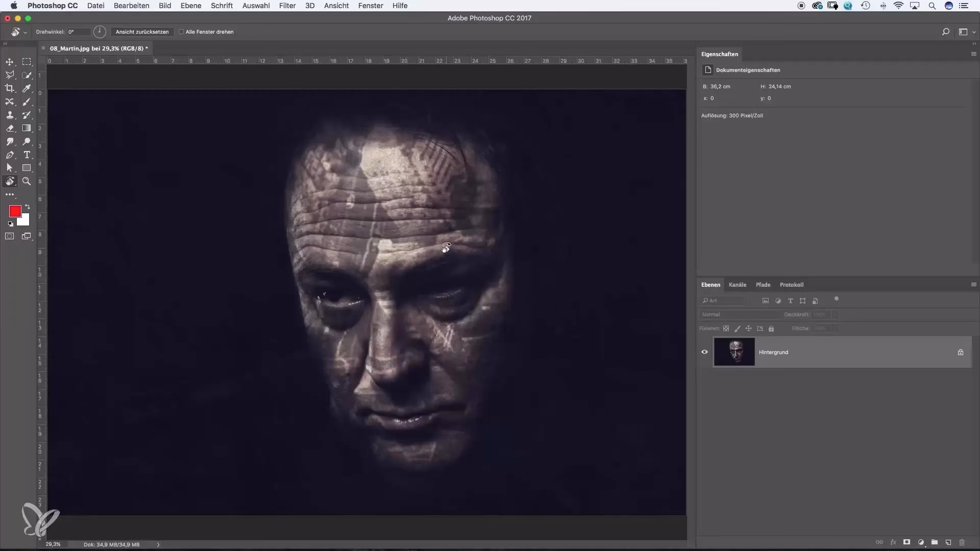
Task: Select the Crop tool
Action: (x=10, y=88)
